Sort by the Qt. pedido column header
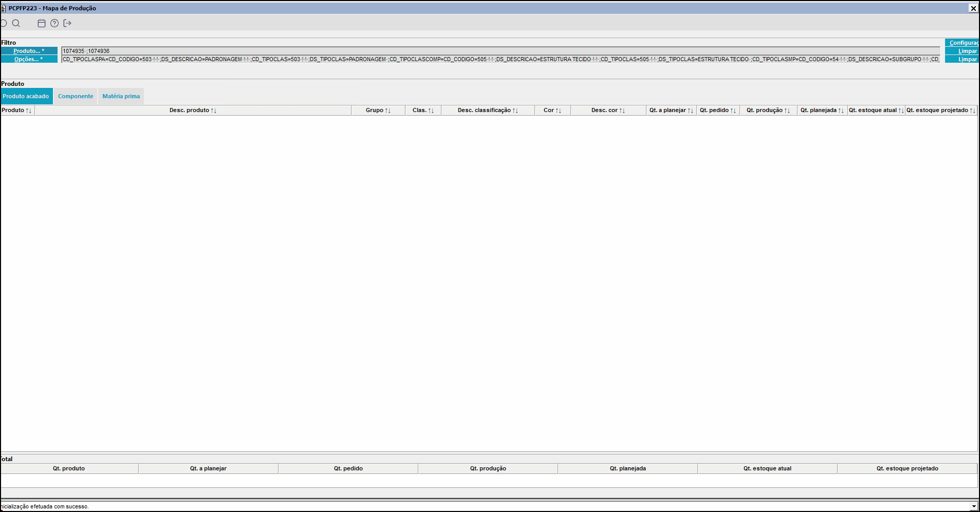 (718, 110)
